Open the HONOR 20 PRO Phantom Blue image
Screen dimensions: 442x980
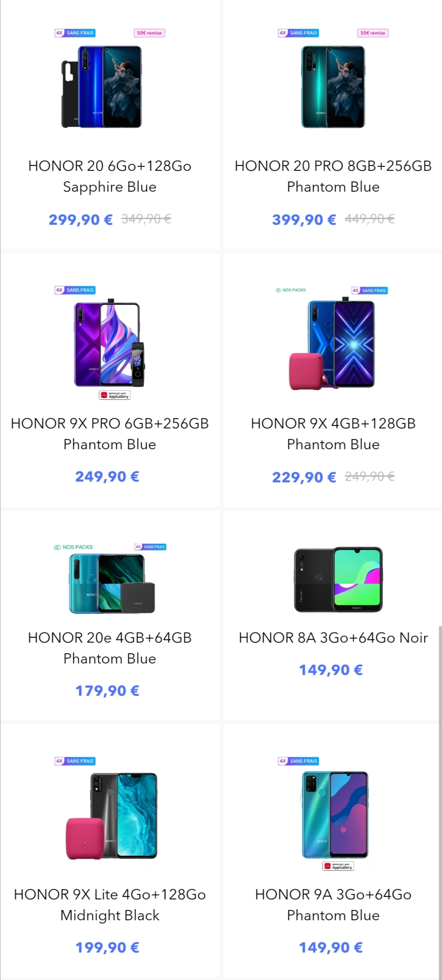point(333,87)
